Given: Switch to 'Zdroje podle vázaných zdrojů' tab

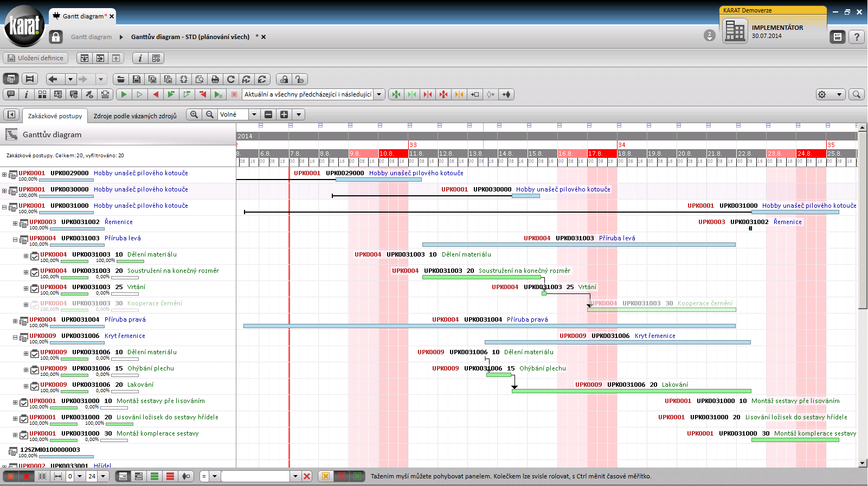Looking at the screenshot, I should click(x=135, y=116).
